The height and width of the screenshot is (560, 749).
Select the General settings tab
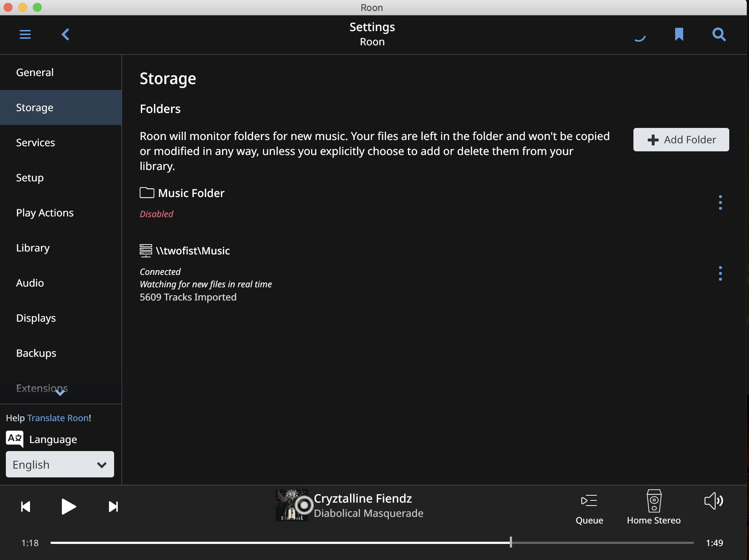[x=61, y=72]
